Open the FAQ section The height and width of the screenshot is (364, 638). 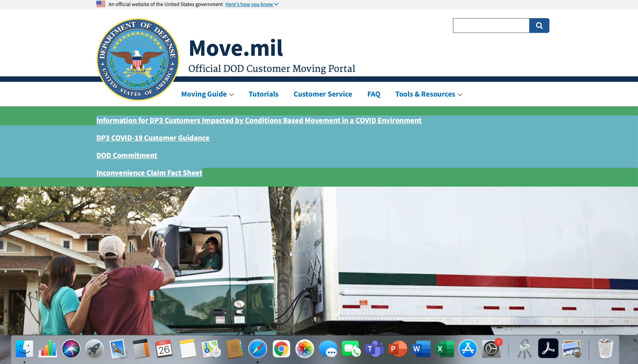374,94
